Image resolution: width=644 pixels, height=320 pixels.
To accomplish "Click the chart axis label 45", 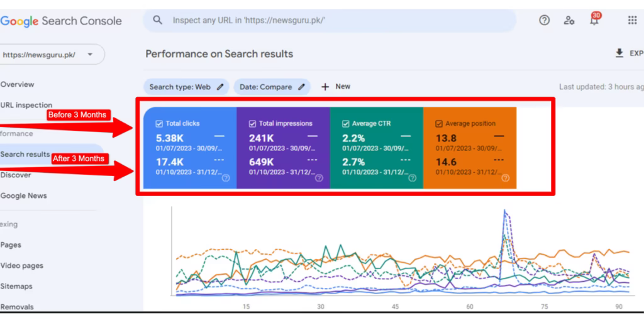I will click(395, 306).
